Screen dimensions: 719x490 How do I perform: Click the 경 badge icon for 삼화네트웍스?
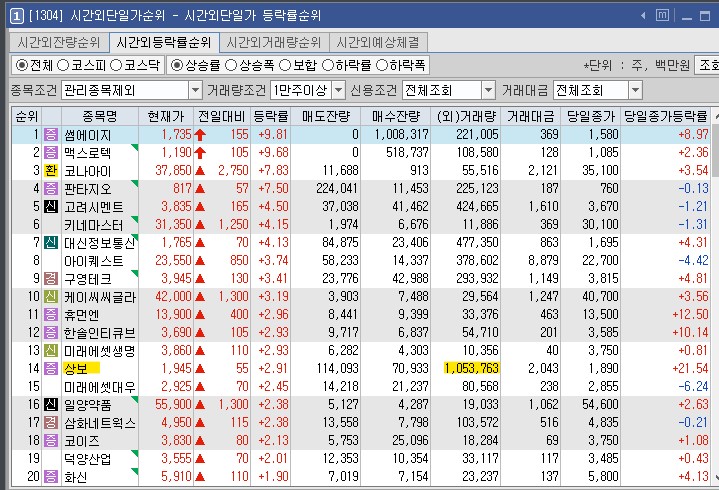(x=51, y=423)
